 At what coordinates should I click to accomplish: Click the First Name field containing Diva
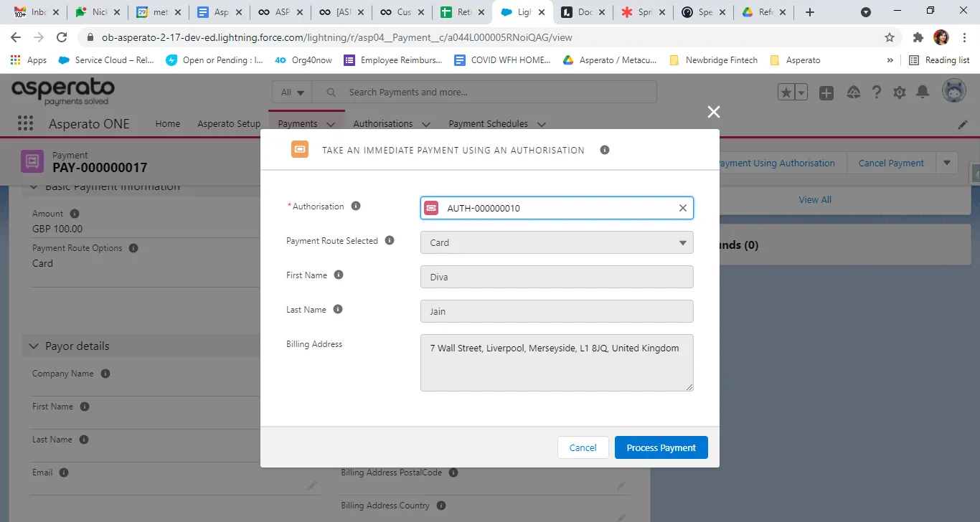pyautogui.click(x=557, y=277)
